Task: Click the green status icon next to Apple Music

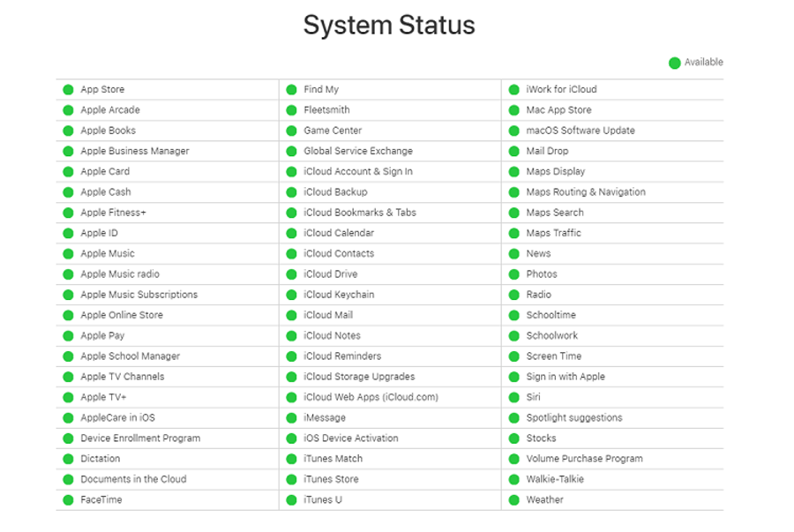Action: tap(68, 253)
